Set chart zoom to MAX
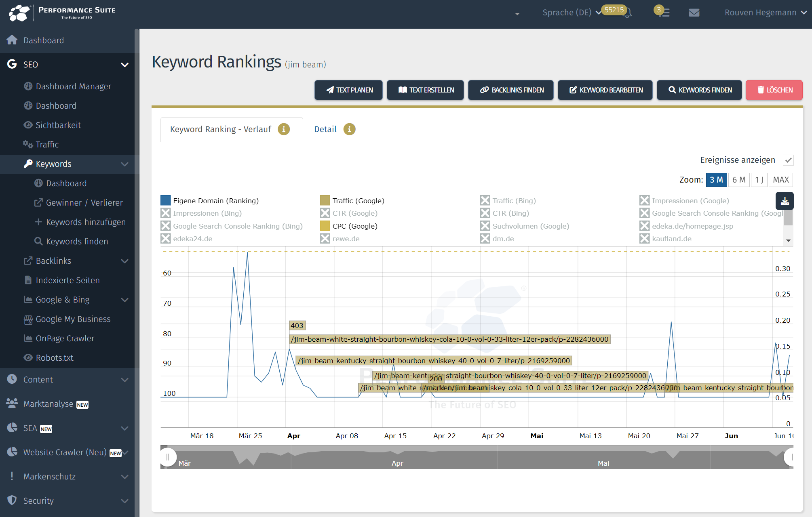This screenshot has height=517, width=812. coord(781,180)
